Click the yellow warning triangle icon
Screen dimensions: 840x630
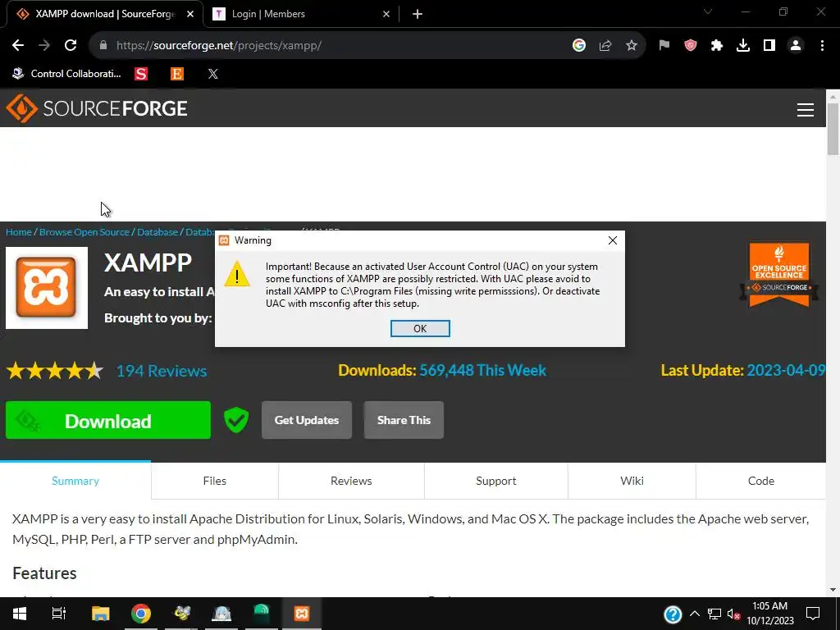pos(237,274)
